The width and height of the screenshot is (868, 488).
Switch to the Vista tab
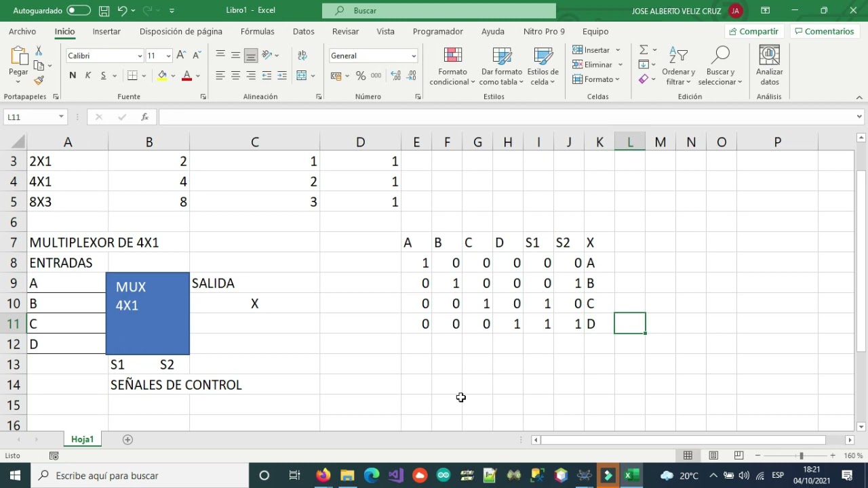tap(386, 31)
